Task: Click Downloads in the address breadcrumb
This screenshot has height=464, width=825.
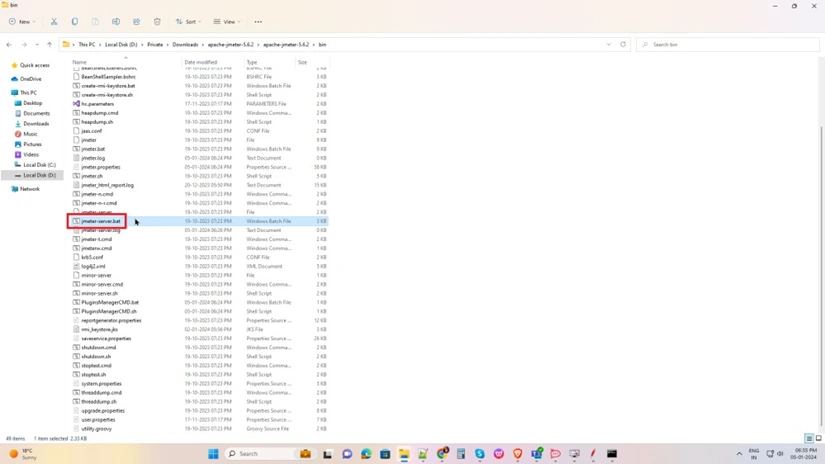Action: 185,44
